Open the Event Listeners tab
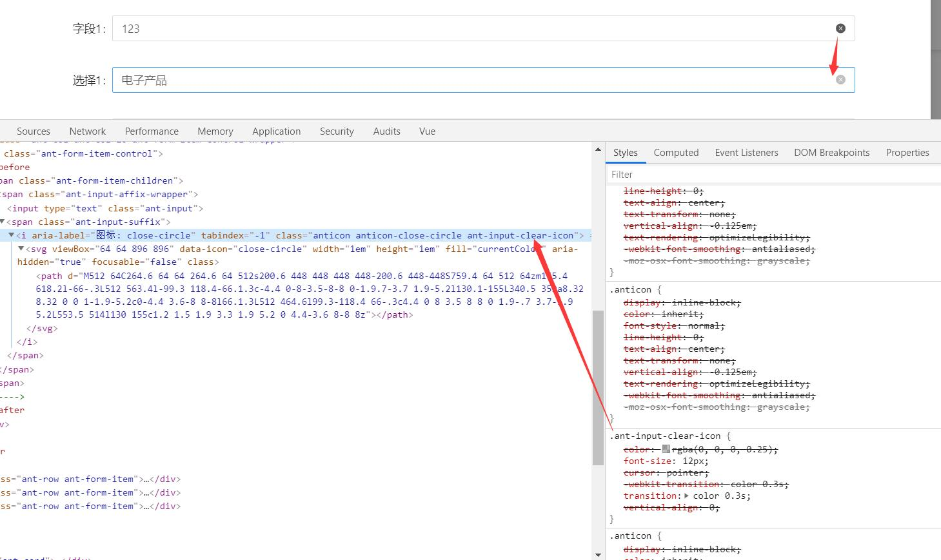Image resolution: width=941 pixels, height=560 pixels. (x=746, y=152)
